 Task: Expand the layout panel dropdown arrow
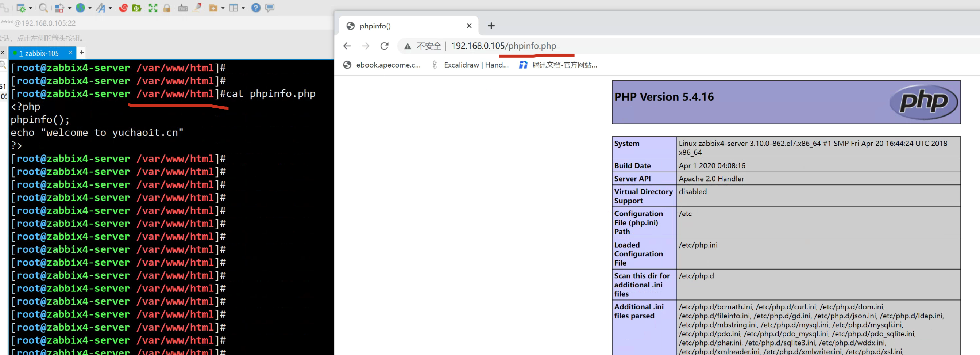243,8
